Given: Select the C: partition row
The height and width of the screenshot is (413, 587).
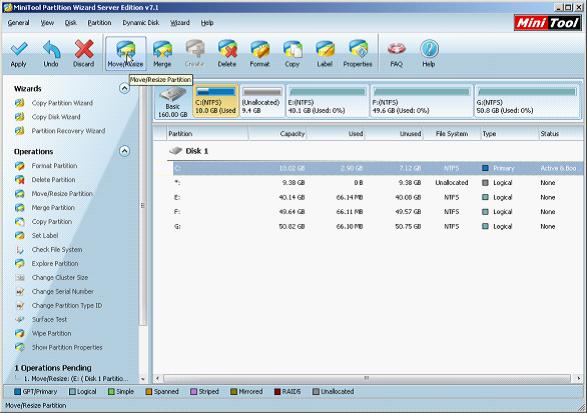Looking at the screenshot, I should point(378,168).
